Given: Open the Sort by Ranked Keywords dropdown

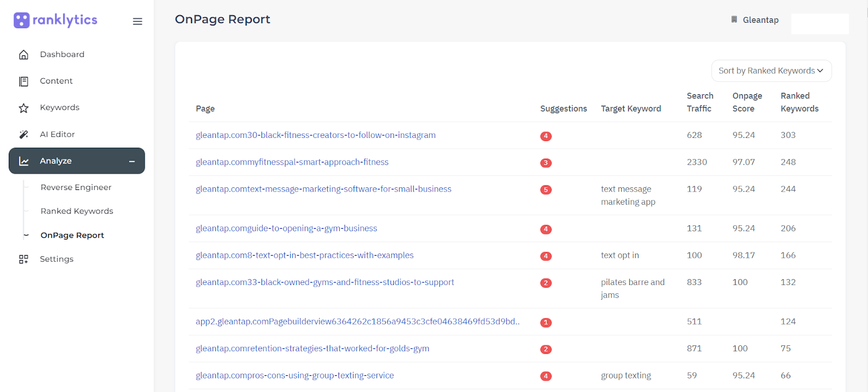Looking at the screenshot, I should pos(771,71).
